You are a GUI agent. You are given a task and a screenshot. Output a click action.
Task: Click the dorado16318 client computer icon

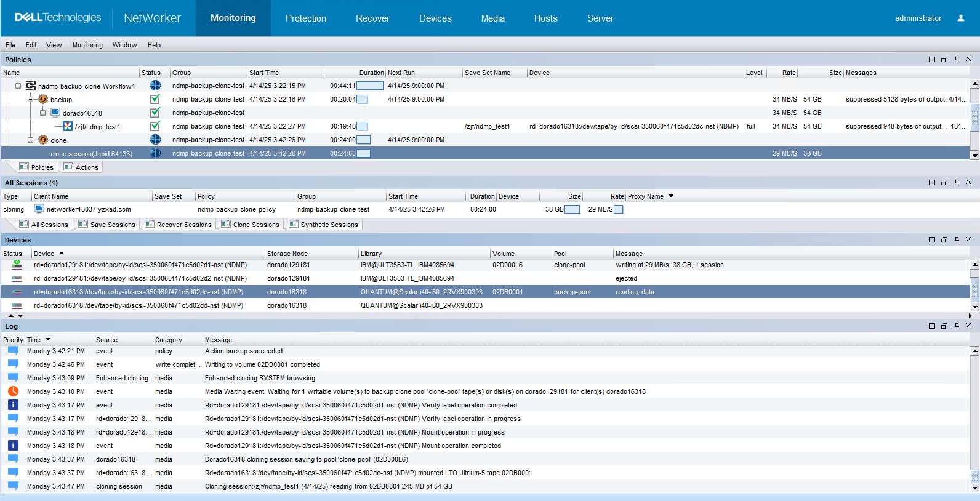(55, 113)
